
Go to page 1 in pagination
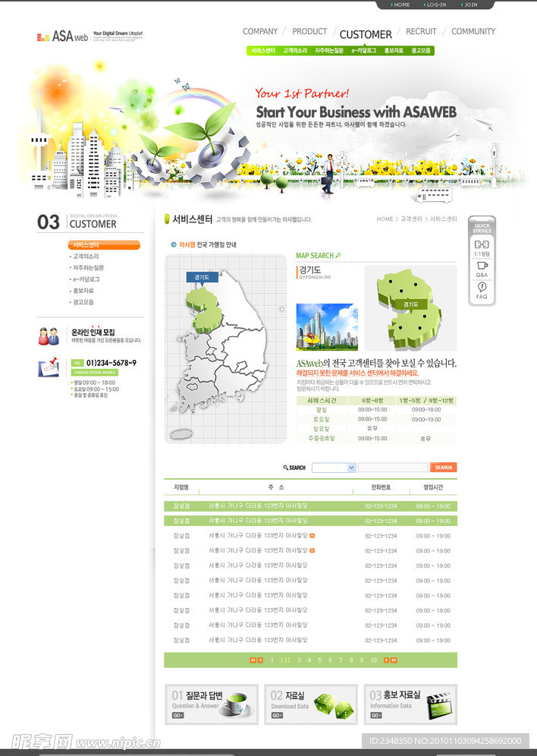(272, 660)
